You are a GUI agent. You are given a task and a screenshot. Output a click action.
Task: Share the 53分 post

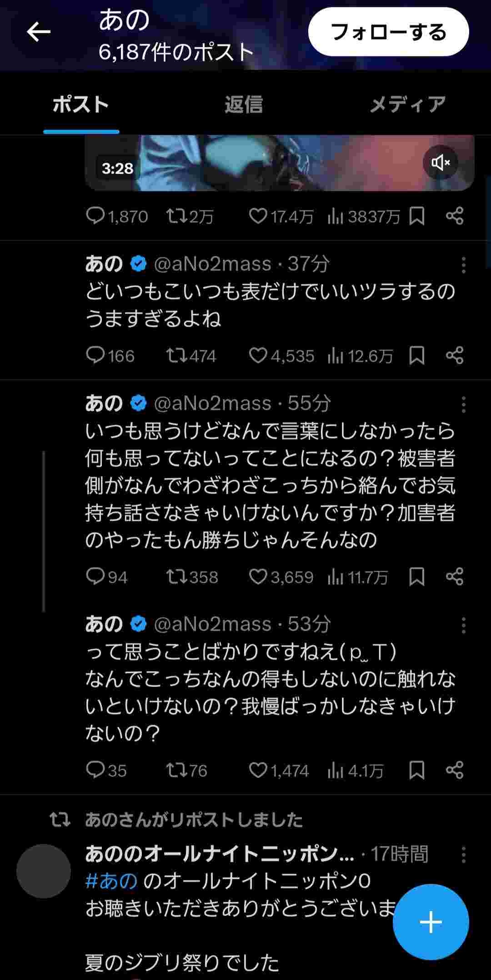[455, 771]
